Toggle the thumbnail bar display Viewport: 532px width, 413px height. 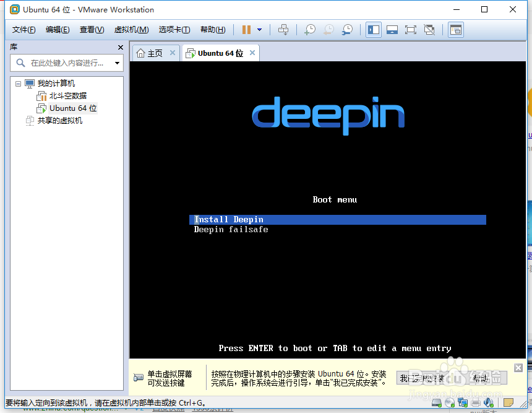pyautogui.click(x=392, y=29)
